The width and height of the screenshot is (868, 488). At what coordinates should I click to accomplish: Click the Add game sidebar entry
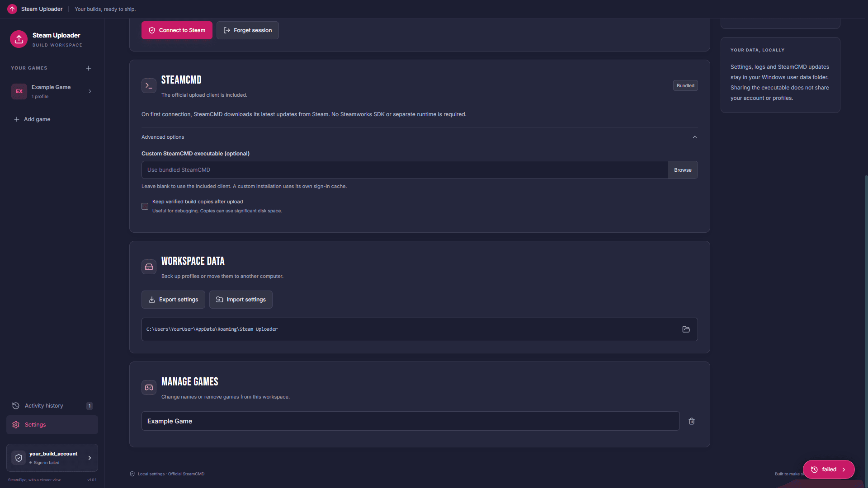(x=32, y=119)
